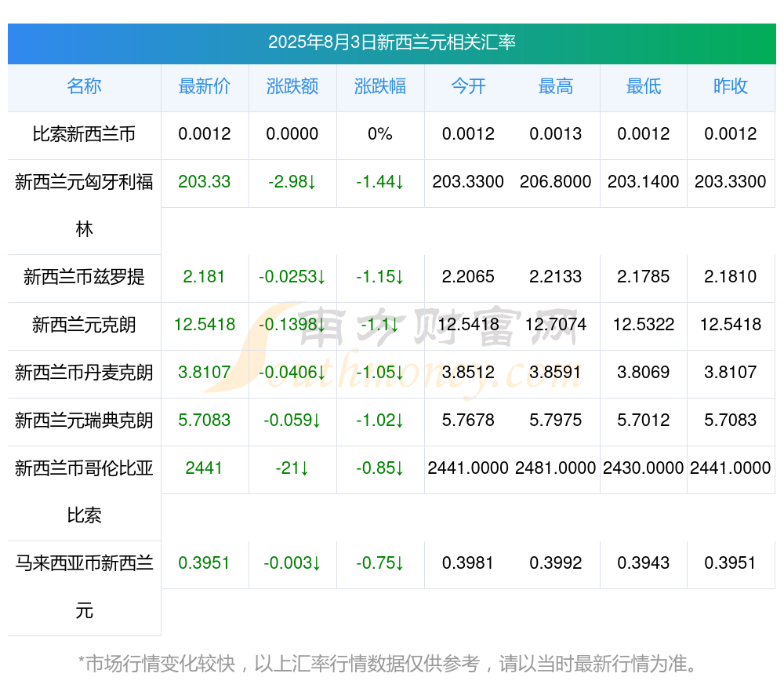Click lowest value 2.1785
The image size is (784, 688).
click(x=644, y=276)
